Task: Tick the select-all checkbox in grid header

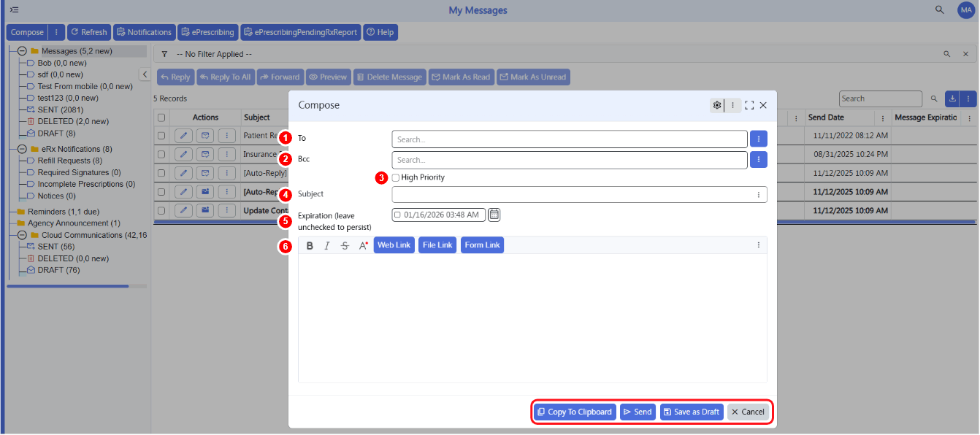Action: (161, 118)
